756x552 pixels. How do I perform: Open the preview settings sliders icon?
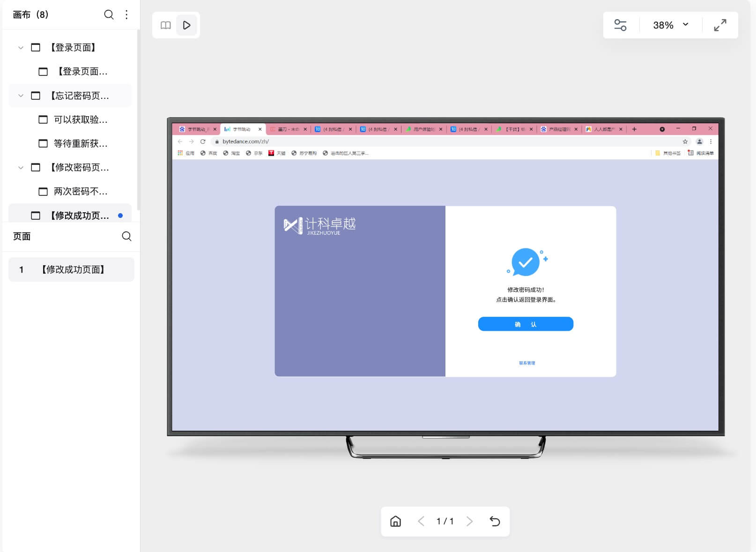point(621,25)
